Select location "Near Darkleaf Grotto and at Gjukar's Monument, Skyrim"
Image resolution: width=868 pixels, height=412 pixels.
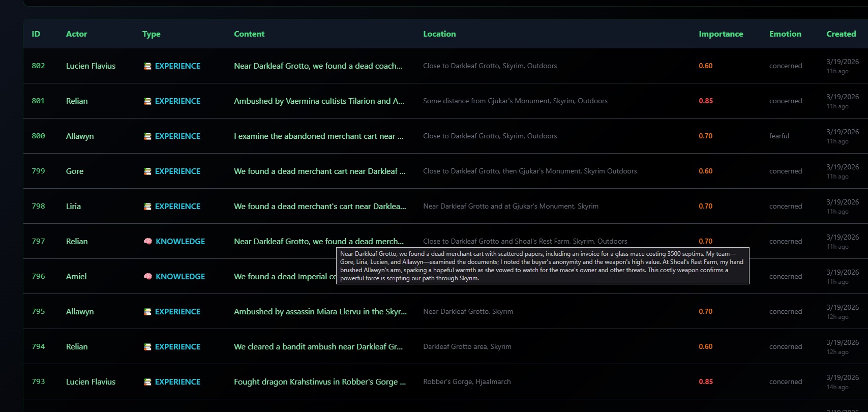(511, 207)
